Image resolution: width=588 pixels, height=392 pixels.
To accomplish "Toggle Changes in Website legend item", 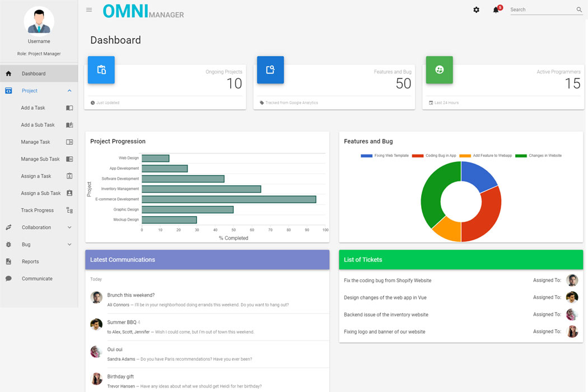I will [538, 156].
